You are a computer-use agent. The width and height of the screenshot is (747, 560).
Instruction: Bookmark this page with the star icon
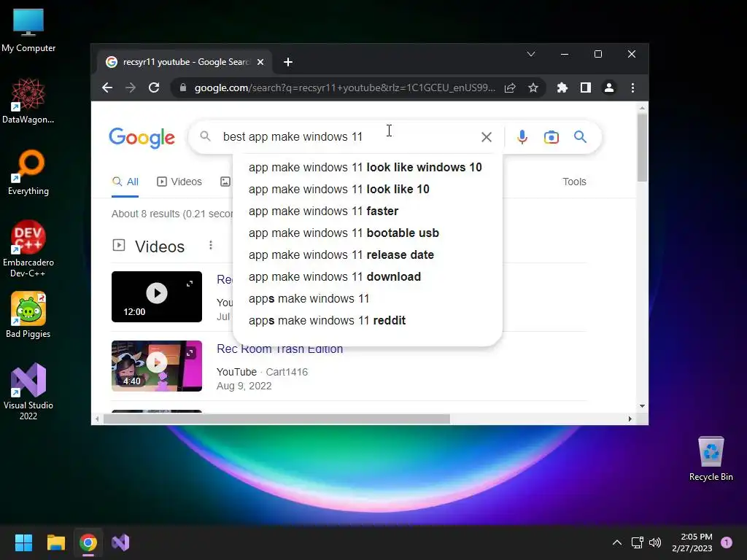pos(533,87)
